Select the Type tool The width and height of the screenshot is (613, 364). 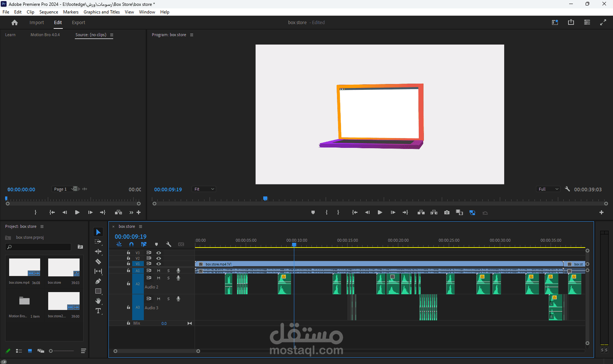(x=98, y=311)
